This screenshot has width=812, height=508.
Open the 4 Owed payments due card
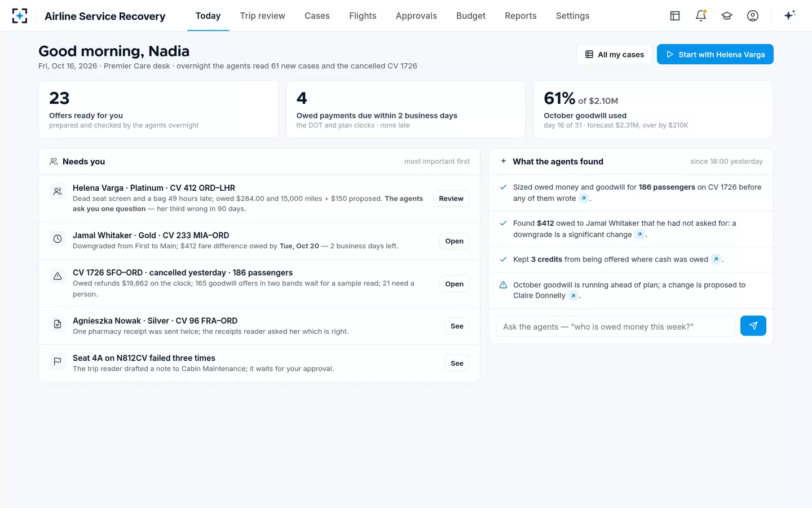406,110
